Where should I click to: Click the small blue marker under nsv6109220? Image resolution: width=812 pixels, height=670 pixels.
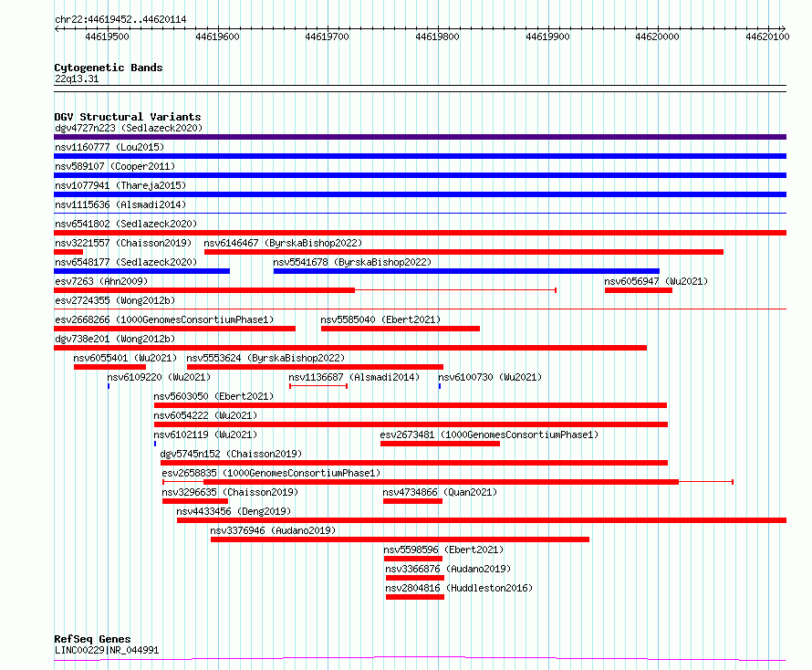point(109,386)
